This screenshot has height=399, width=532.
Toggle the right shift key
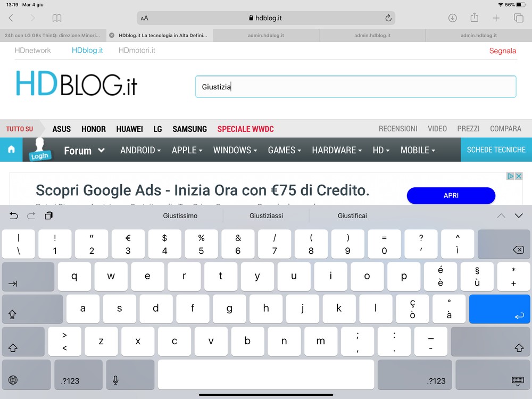point(491,342)
